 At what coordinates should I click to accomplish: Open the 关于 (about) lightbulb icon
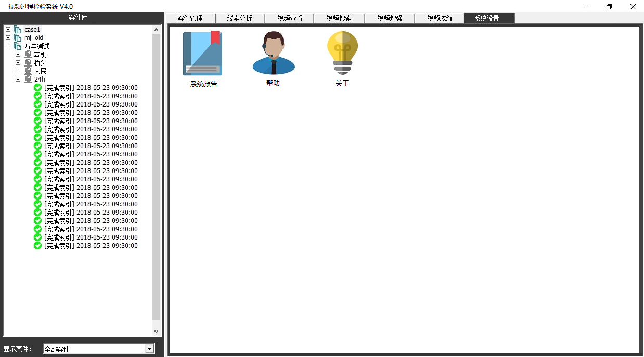point(342,51)
